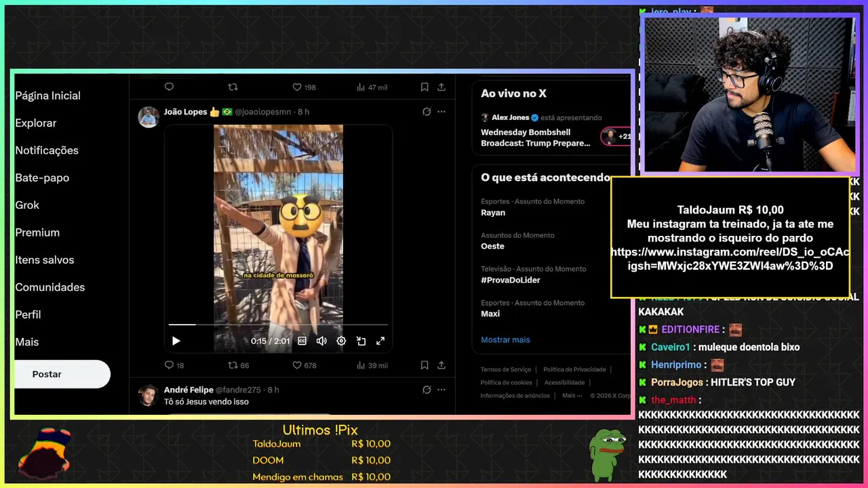This screenshot has width=868, height=488.
Task: Enable picture-in-picture for the video
Action: pos(361,341)
